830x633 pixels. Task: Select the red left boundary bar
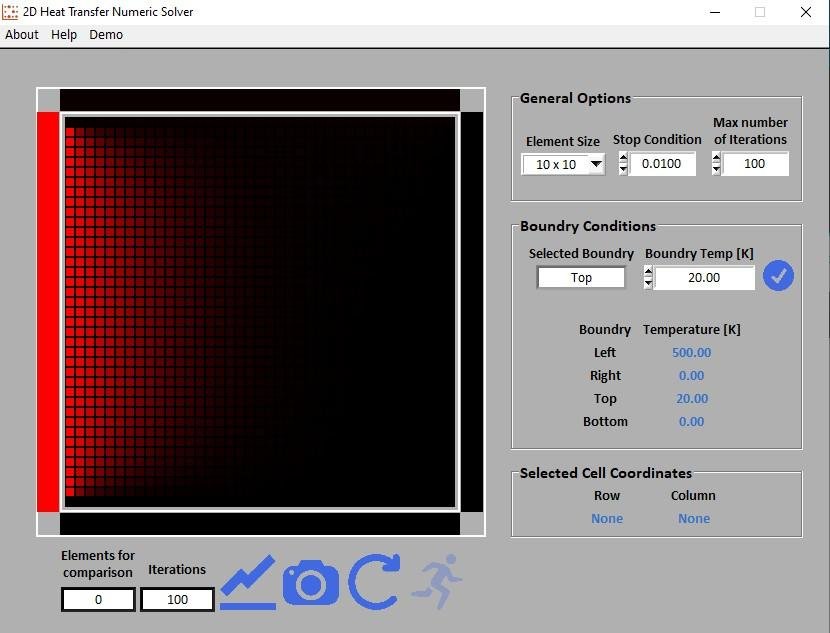point(48,312)
